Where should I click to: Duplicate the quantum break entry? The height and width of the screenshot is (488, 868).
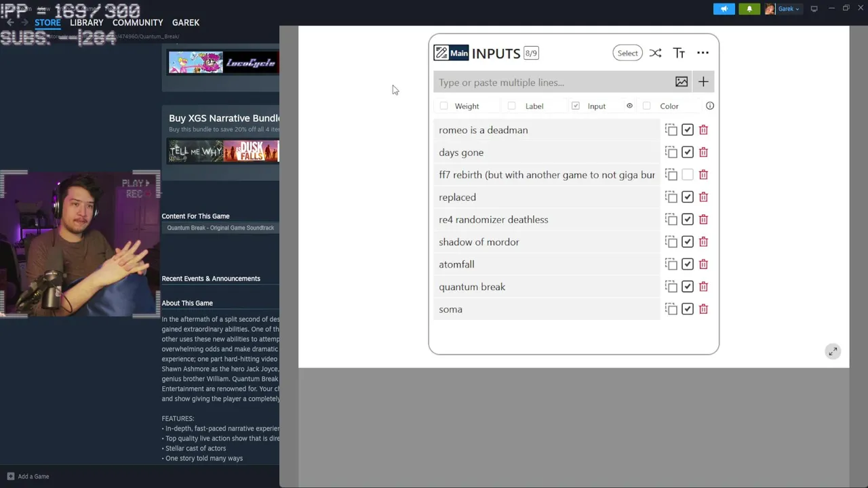(671, 286)
